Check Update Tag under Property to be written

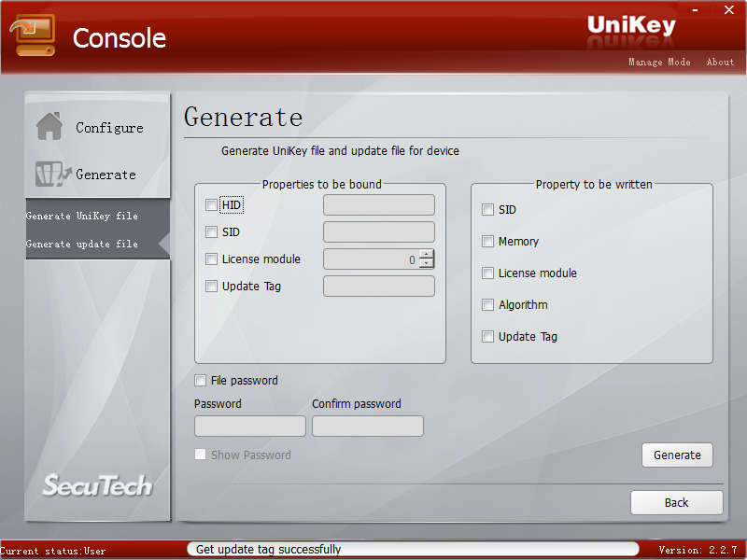(487, 337)
